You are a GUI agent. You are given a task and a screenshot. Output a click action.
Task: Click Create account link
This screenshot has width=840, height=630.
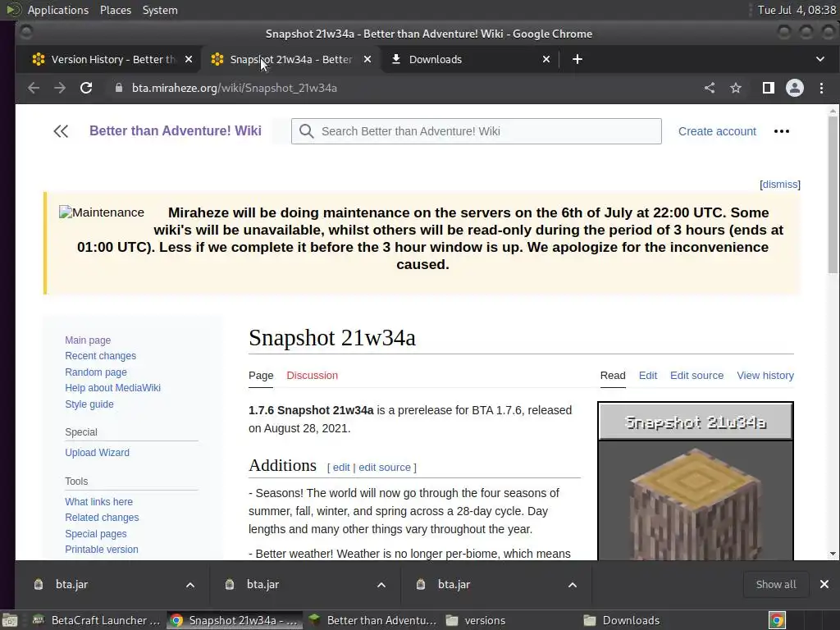717,131
